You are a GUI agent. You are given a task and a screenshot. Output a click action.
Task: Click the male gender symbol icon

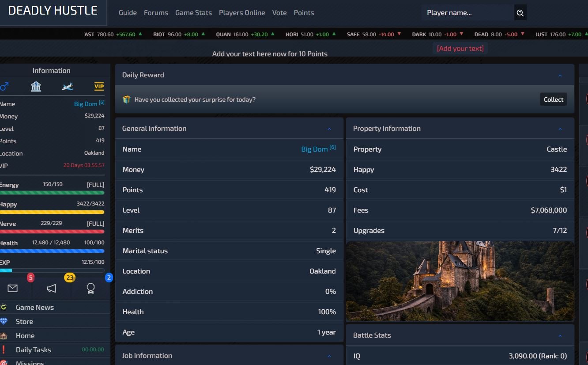tap(4, 86)
